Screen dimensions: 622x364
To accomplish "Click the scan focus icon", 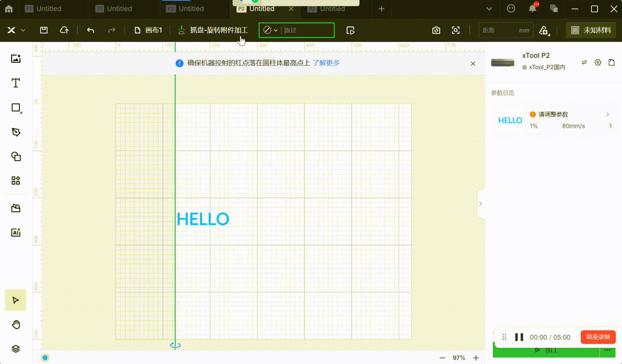I will 456,30.
